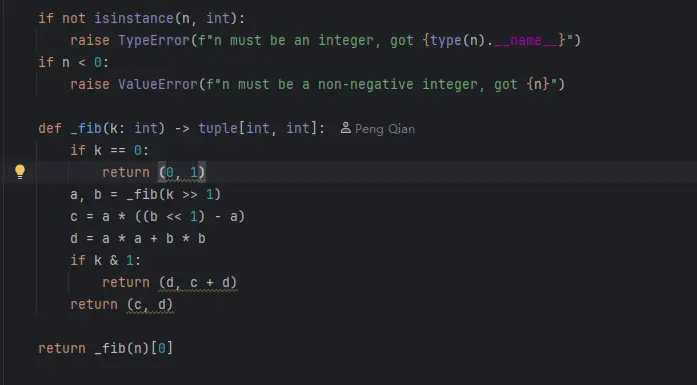The image size is (697, 385).
Task: Click the author icon beside Peng Qian
Action: coord(345,128)
